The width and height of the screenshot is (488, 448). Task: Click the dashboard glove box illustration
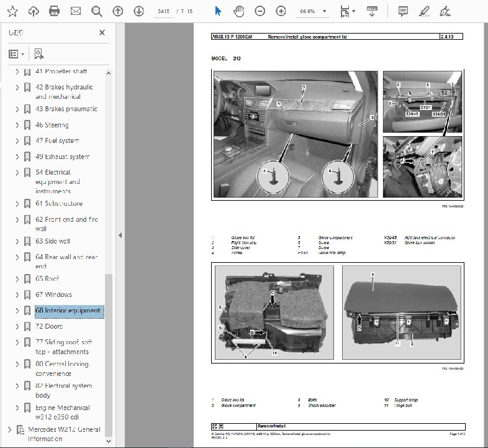(x=296, y=134)
